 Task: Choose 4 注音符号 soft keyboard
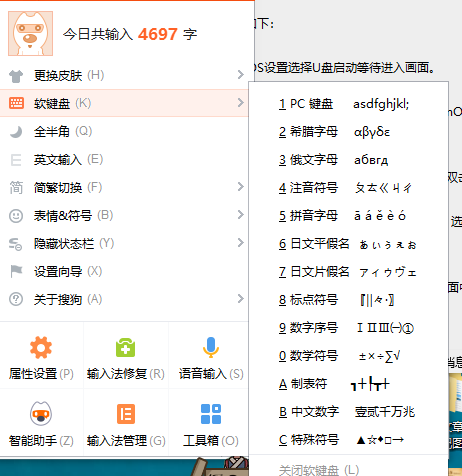[x=348, y=188]
